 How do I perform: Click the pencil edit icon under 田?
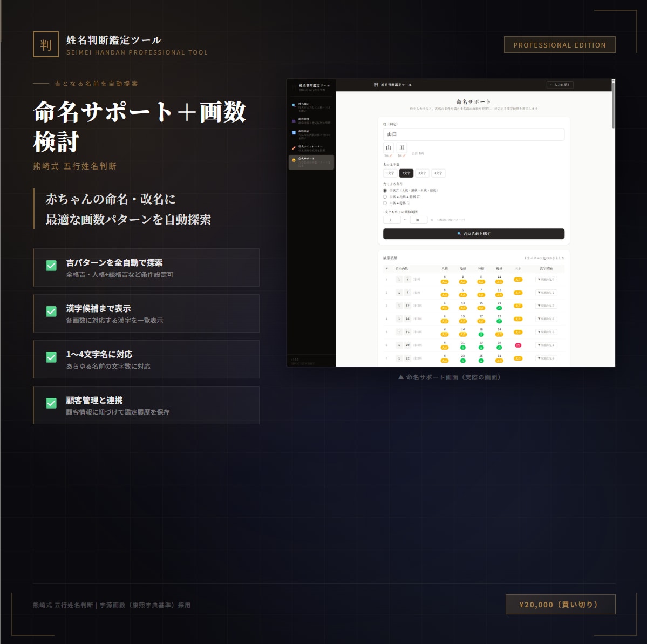404,155
